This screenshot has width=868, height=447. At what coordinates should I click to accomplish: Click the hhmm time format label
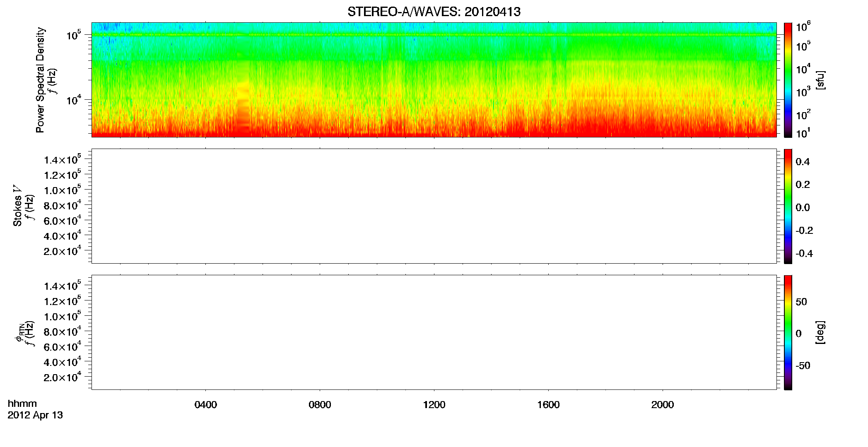tap(22, 404)
